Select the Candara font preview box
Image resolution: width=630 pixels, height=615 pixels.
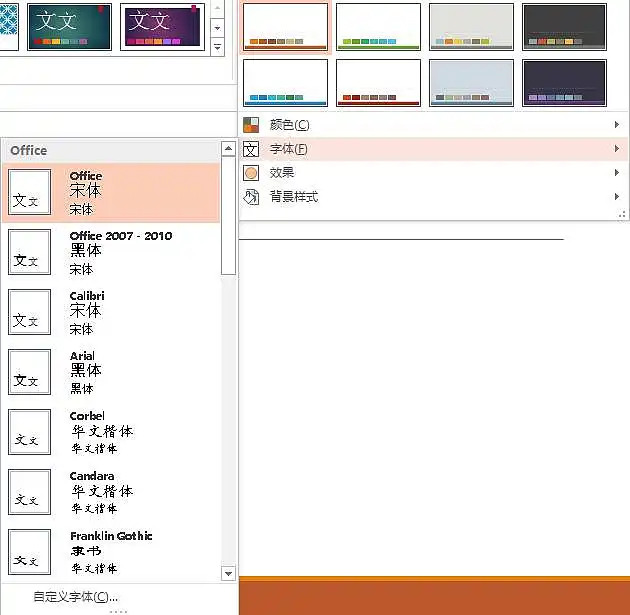coord(29,492)
